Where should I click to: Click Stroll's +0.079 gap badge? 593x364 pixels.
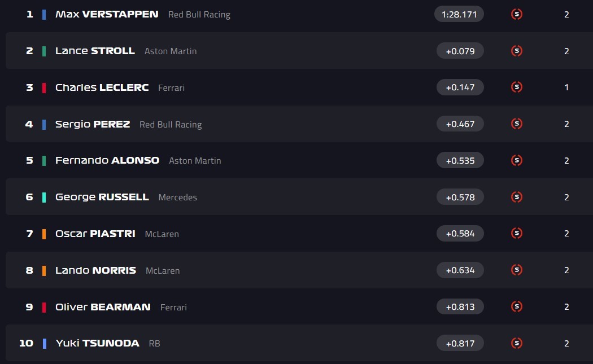click(x=460, y=51)
